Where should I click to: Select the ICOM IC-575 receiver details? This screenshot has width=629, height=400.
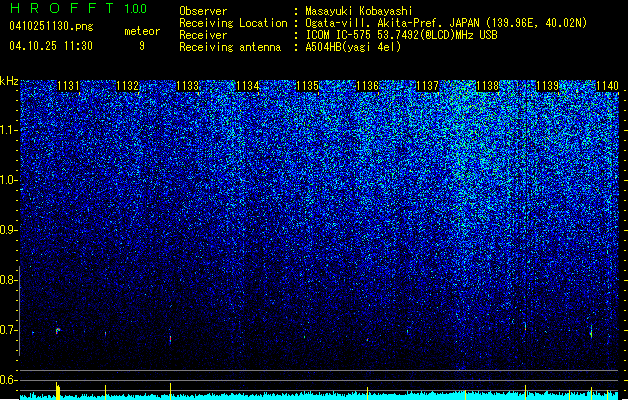pyautogui.click(x=402, y=35)
